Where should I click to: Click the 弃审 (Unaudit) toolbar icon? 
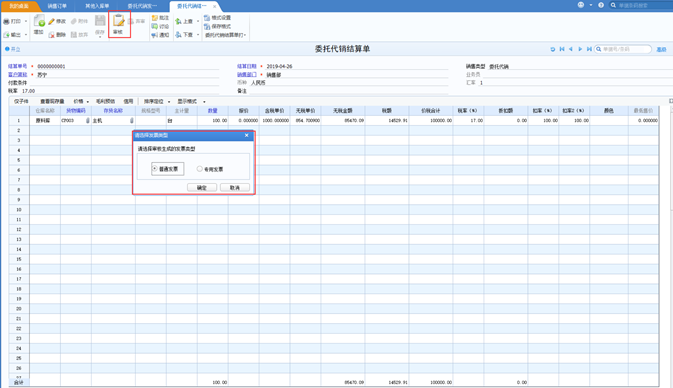pyautogui.click(x=131, y=21)
